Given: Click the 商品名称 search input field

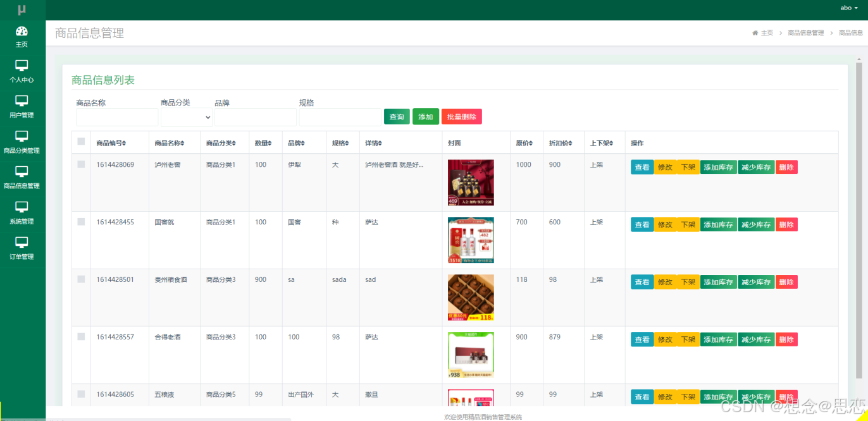Looking at the screenshot, I should [117, 117].
